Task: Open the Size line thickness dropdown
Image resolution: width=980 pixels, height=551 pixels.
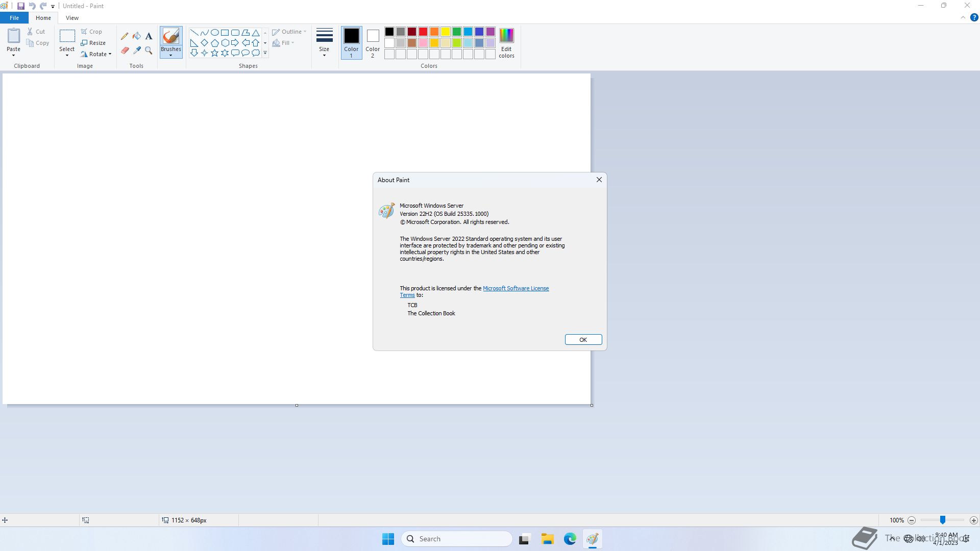Action: coord(324,42)
